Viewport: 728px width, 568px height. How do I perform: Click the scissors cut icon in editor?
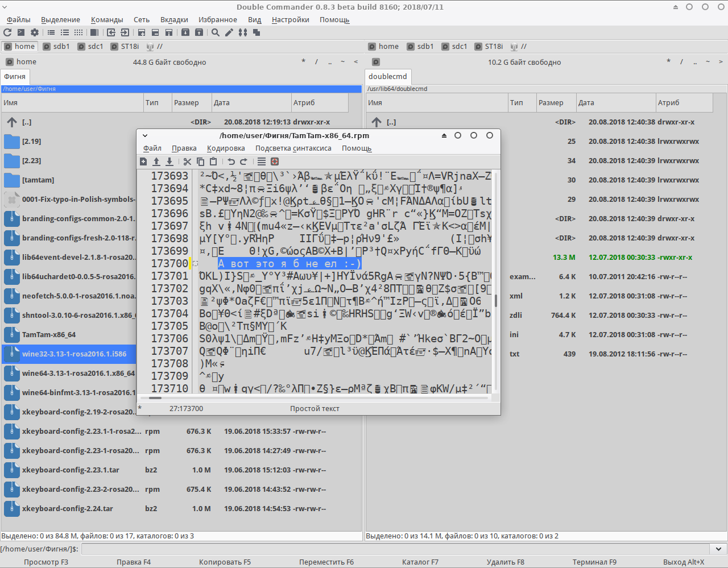(187, 161)
